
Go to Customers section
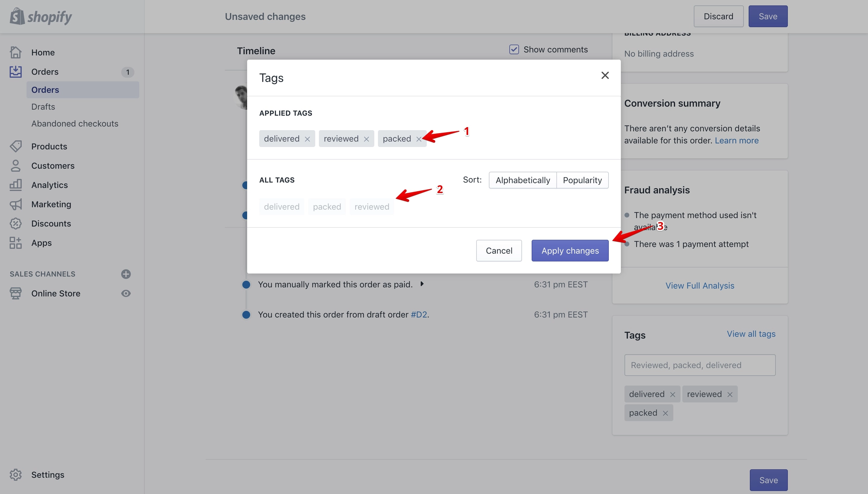[x=53, y=166]
